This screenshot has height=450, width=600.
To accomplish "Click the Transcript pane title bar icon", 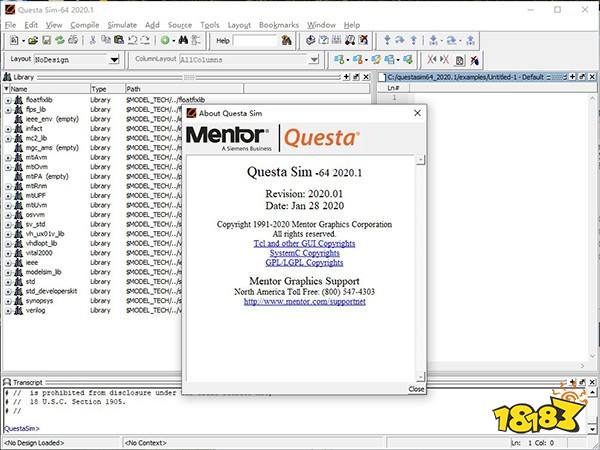I will [x=8, y=383].
